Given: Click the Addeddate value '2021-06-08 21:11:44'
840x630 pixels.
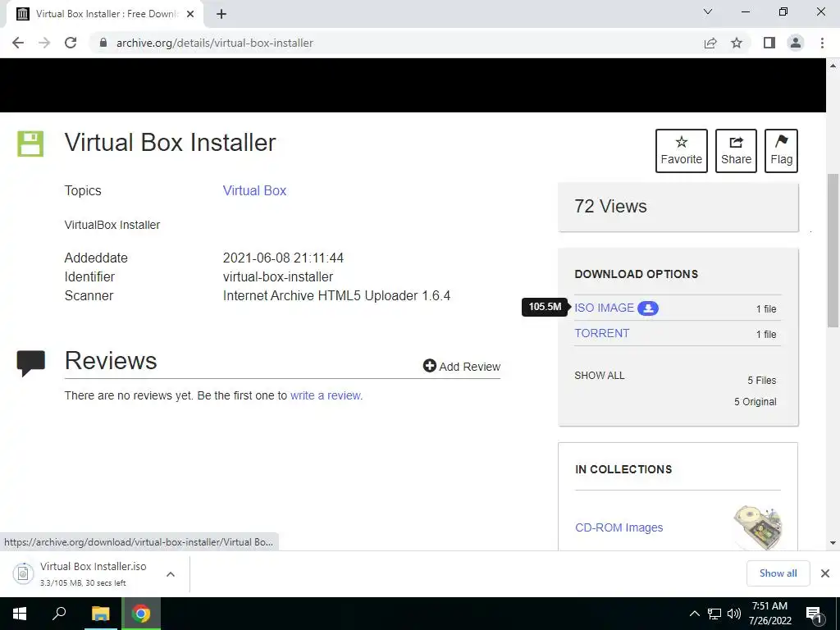Looking at the screenshot, I should tap(283, 258).
